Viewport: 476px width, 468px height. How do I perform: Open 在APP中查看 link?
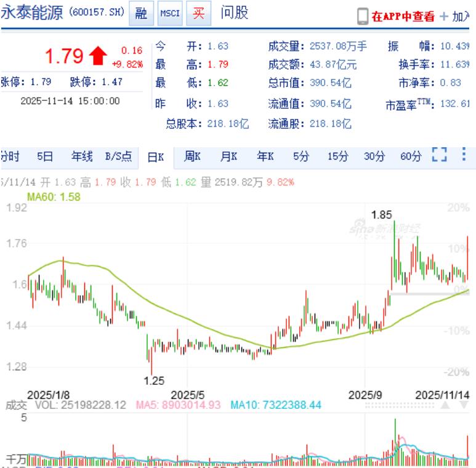tap(403, 17)
